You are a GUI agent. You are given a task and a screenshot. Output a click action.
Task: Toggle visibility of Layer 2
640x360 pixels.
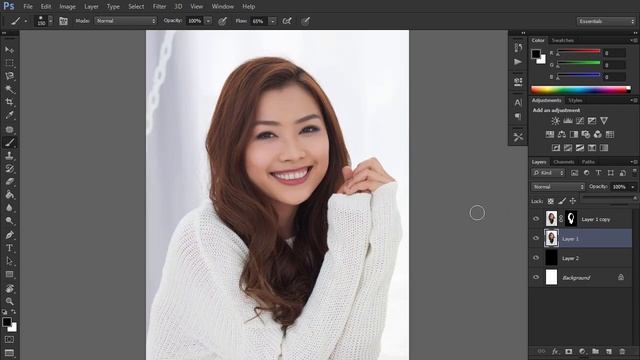536,258
